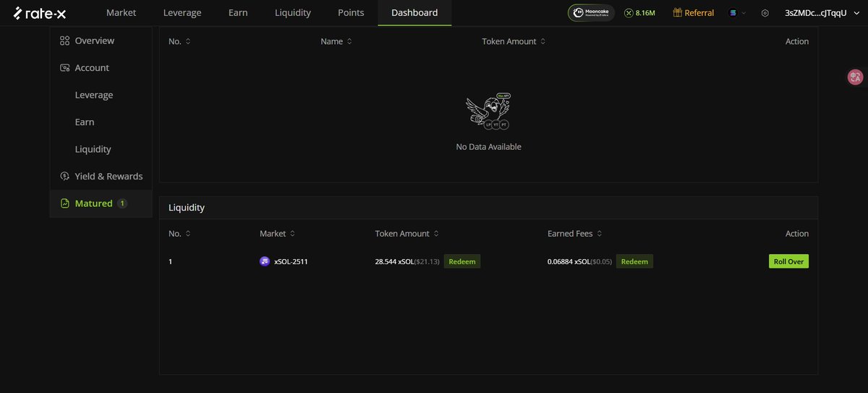This screenshot has height=393, width=868.
Task: Click the No Data Available bird illustration
Action: (488, 111)
